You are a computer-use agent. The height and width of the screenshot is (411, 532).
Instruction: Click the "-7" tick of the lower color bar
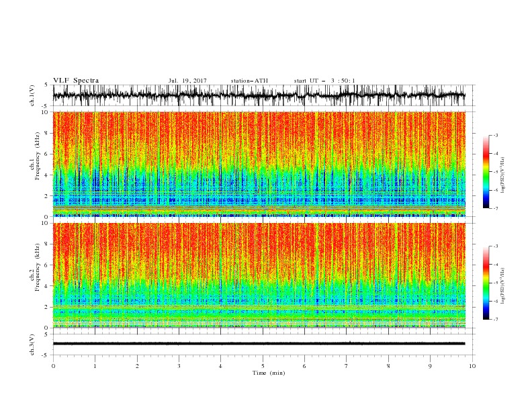pos(496,319)
